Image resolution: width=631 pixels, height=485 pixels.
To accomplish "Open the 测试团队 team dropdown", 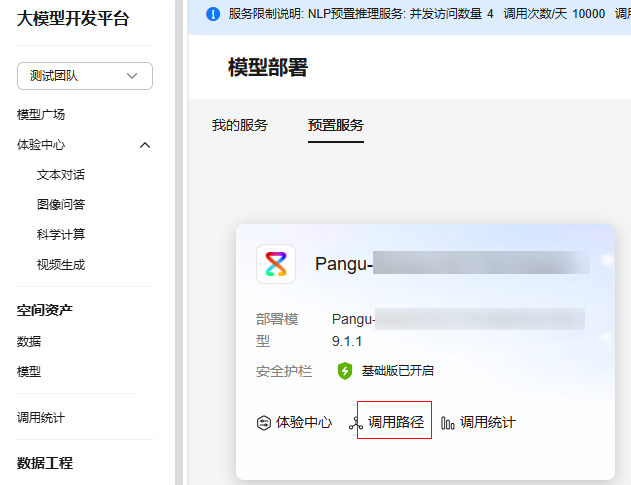I will (x=85, y=76).
